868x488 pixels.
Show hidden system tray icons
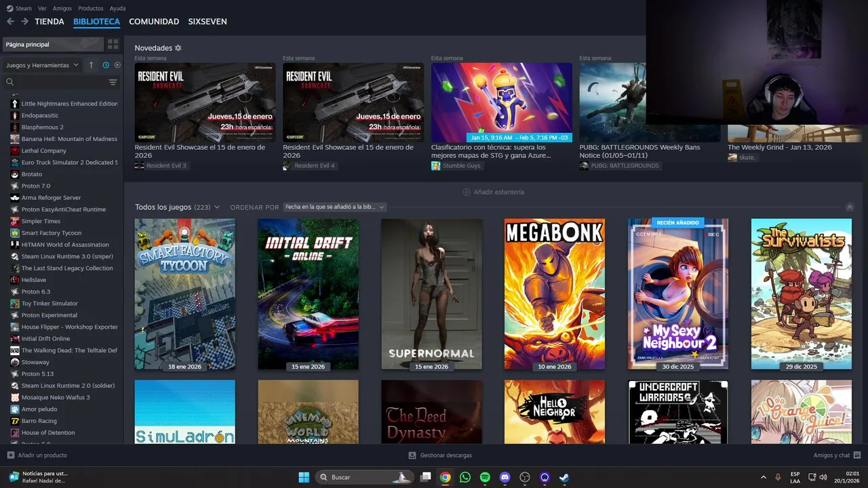click(x=764, y=477)
